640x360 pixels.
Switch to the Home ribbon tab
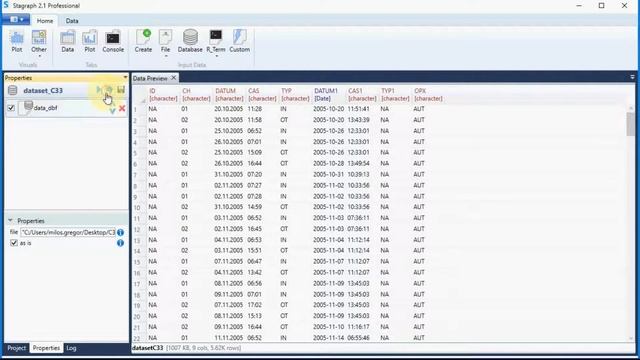(x=45, y=20)
